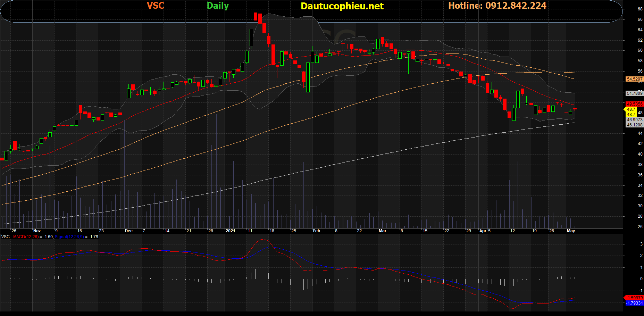Click the 64 price axis label
This screenshot has height=316, width=644.
(640, 30)
